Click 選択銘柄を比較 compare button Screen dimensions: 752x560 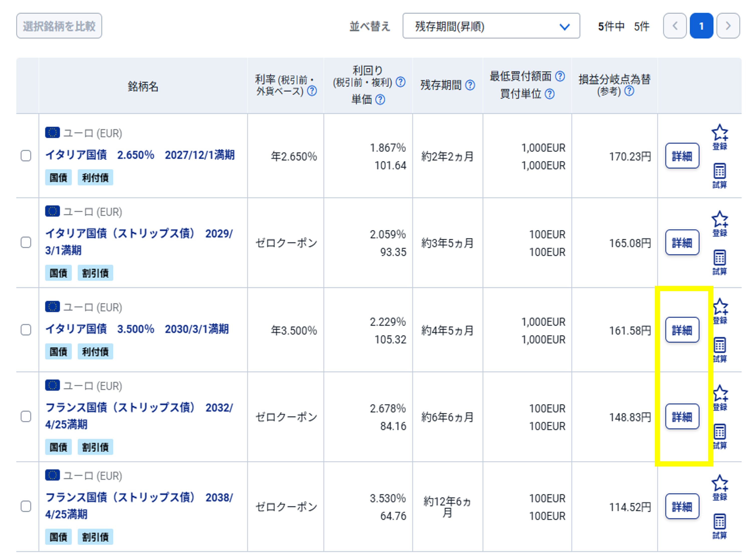click(59, 26)
